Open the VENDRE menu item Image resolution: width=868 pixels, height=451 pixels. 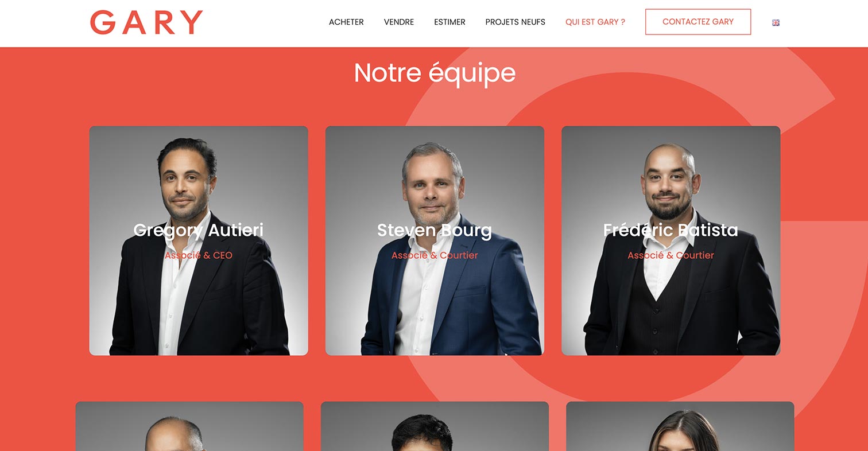399,22
